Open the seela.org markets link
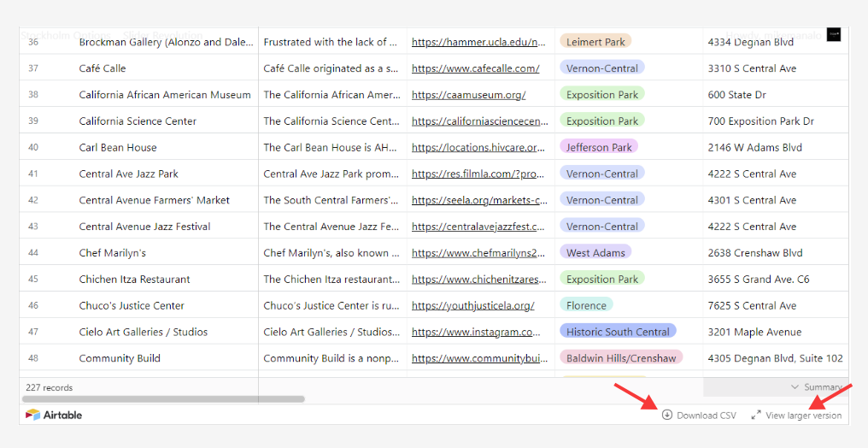 pyautogui.click(x=480, y=200)
